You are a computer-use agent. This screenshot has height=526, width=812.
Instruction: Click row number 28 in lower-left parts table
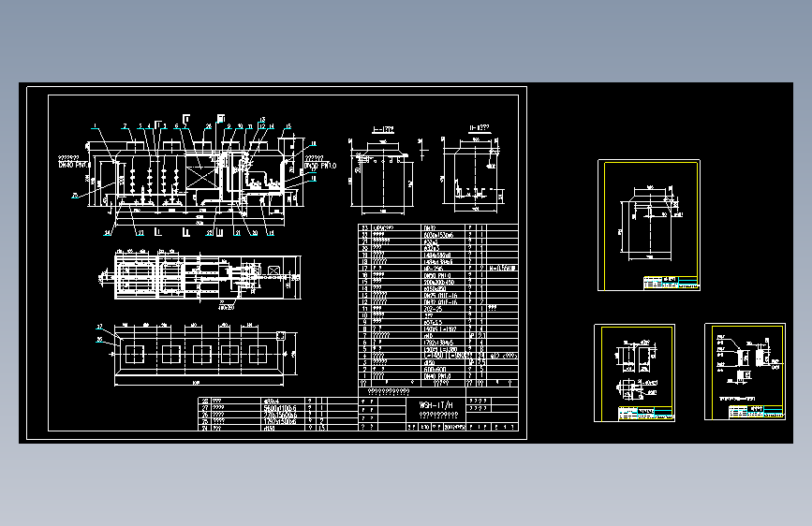coord(205,401)
